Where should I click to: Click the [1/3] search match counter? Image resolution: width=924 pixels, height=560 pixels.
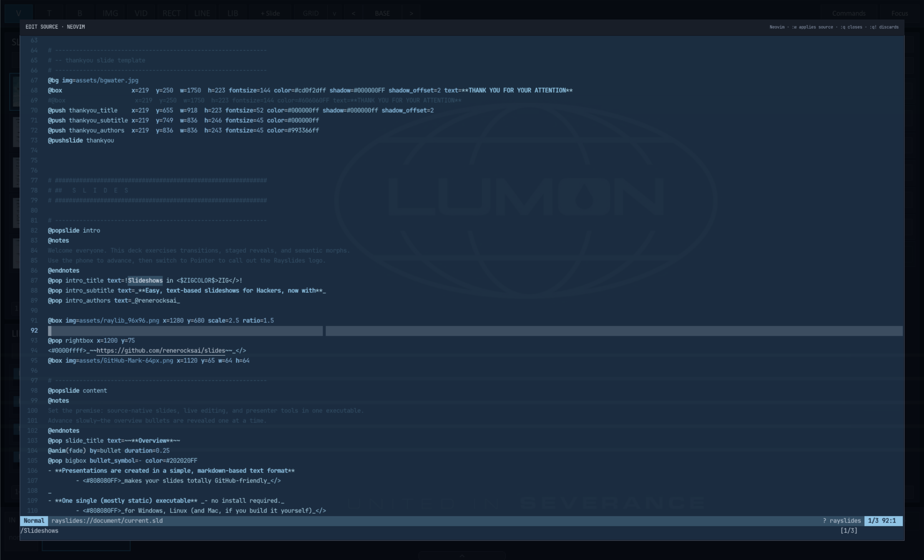(x=849, y=530)
